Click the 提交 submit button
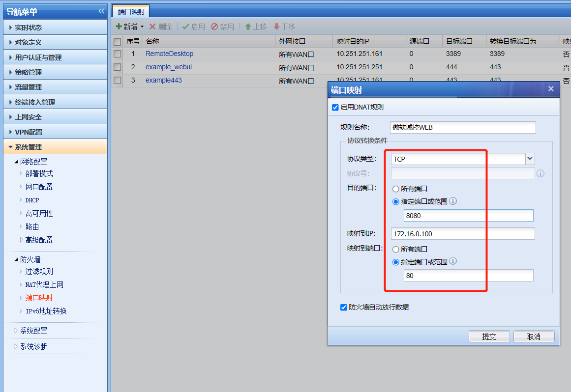 [489, 336]
